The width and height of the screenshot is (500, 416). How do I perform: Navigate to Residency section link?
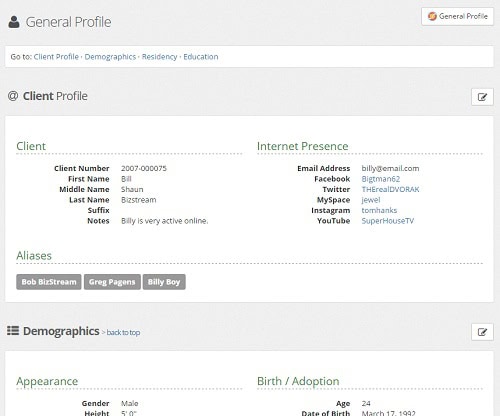(159, 57)
